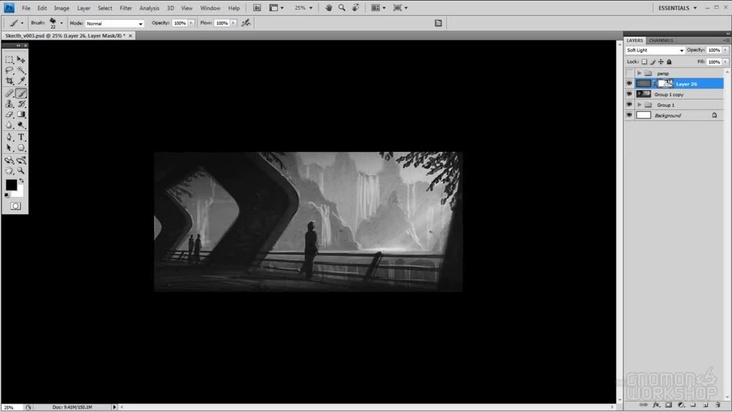
Task: Switch to the CHANNELS tab
Action: coord(661,41)
